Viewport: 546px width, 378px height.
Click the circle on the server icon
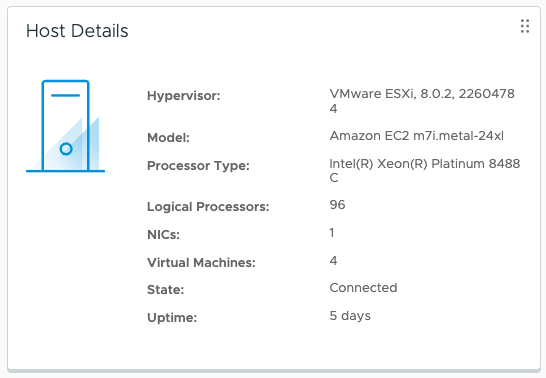click(66, 149)
